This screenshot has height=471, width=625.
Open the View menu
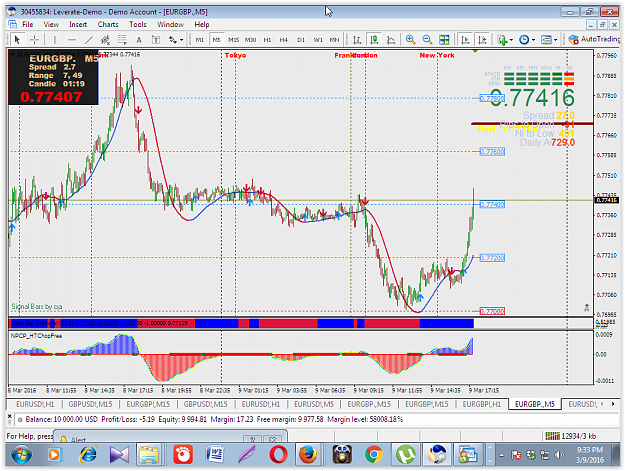pos(51,24)
